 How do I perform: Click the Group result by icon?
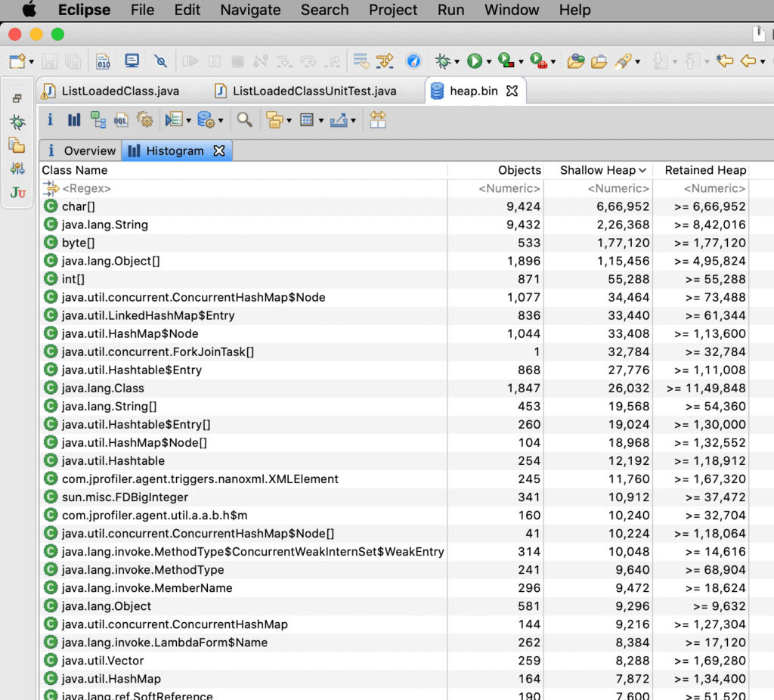tap(274, 119)
